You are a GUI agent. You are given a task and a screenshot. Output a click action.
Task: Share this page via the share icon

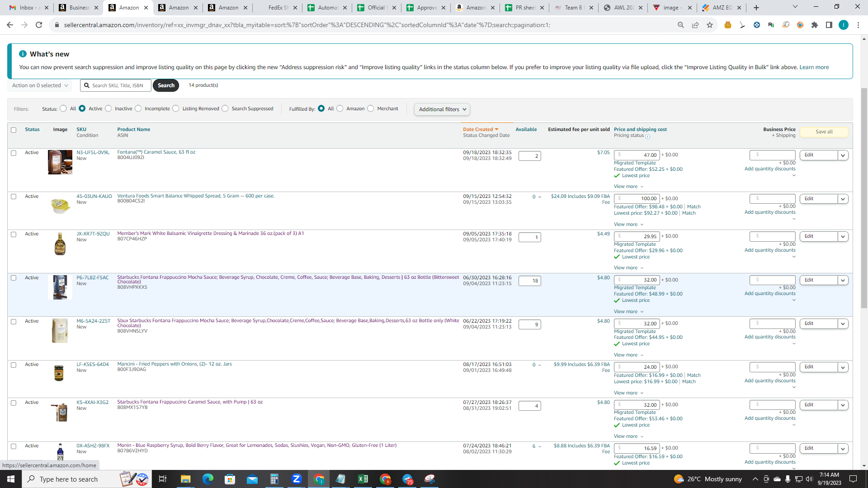click(695, 25)
